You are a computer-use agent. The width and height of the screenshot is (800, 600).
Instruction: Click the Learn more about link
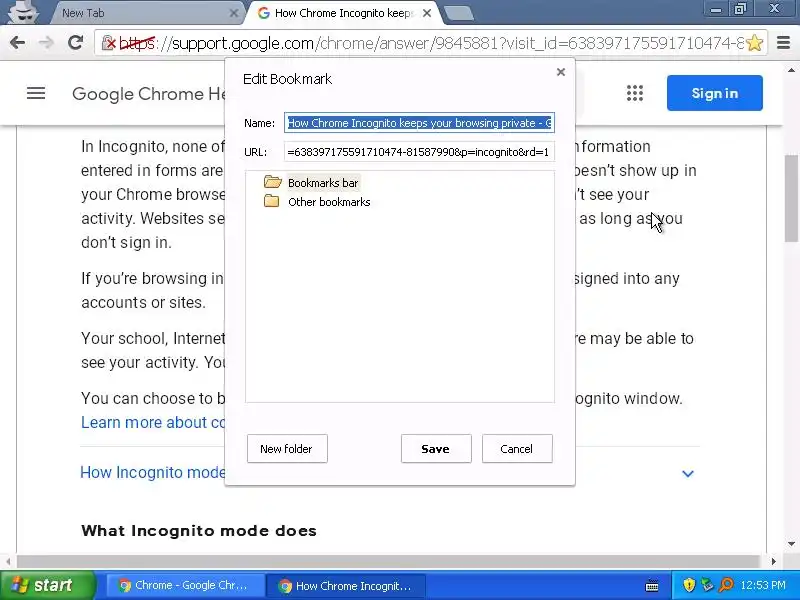pos(153,422)
